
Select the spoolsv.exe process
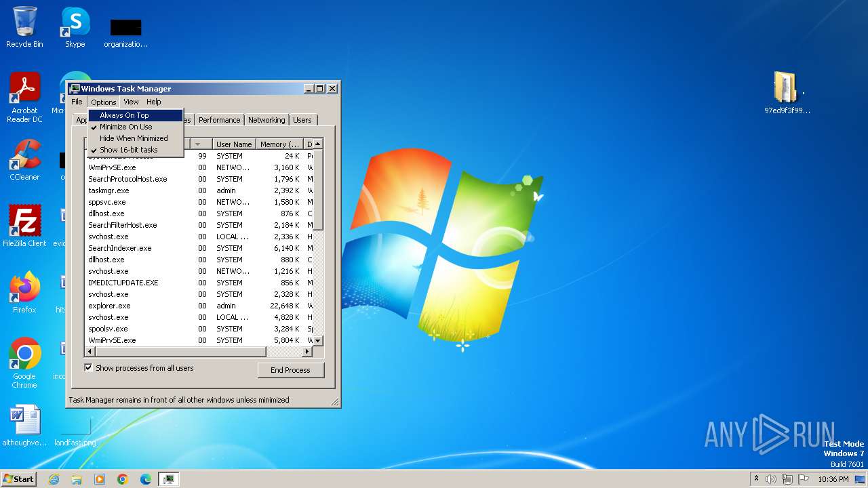pos(199,329)
